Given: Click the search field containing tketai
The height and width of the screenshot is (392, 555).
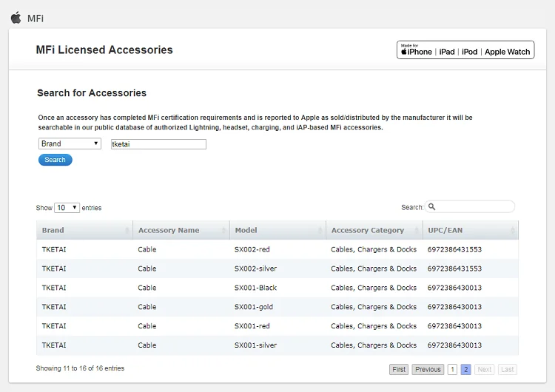Looking at the screenshot, I should [x=158, y=144].
